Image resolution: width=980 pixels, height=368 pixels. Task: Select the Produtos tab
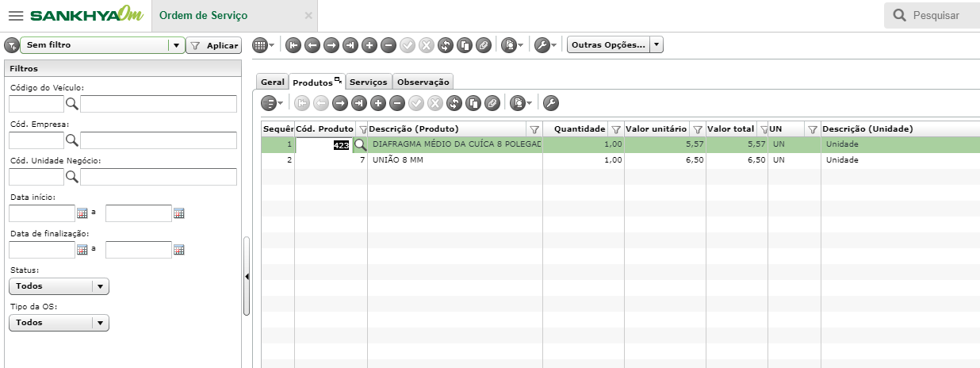(316, 82)
